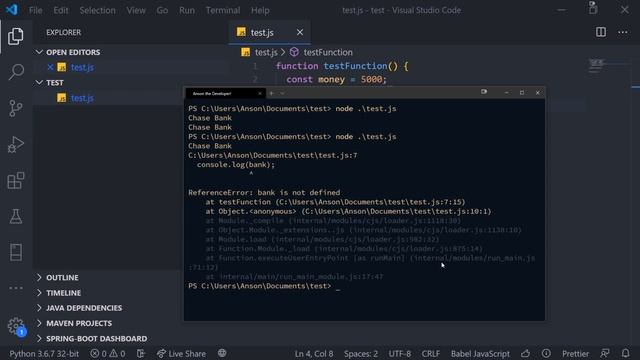This screenshot has width=640, height=360.
Task: Open the editor More Actions menu
Action: click(x=622, y=32)
